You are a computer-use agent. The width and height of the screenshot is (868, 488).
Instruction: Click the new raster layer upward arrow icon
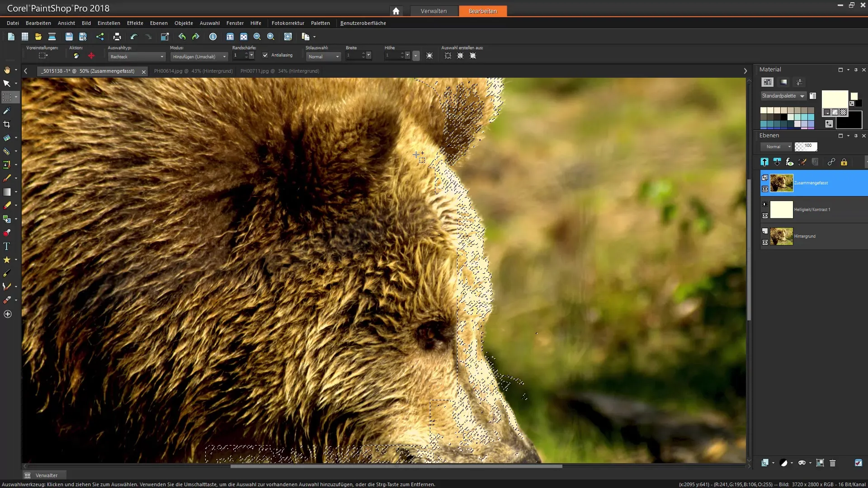coord(764,162)
